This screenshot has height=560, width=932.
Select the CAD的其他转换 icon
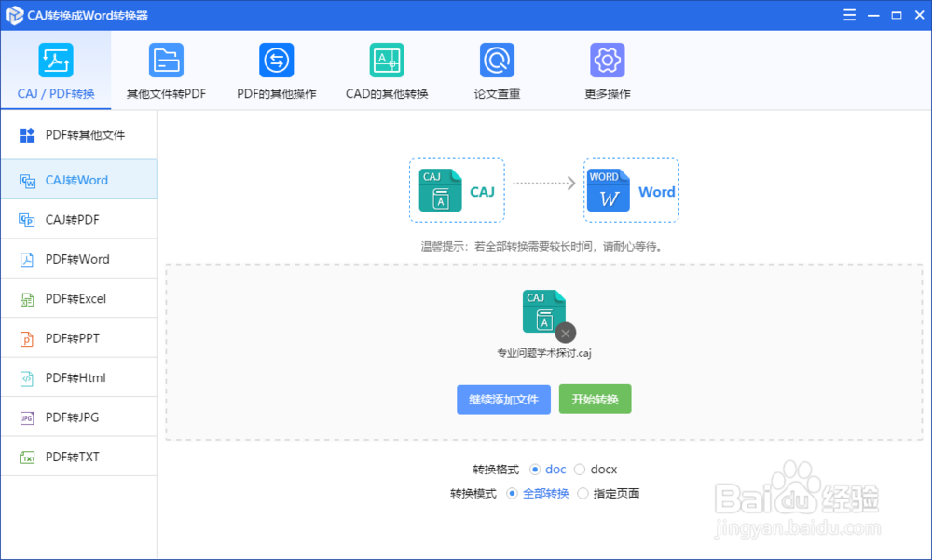[387, 70]
